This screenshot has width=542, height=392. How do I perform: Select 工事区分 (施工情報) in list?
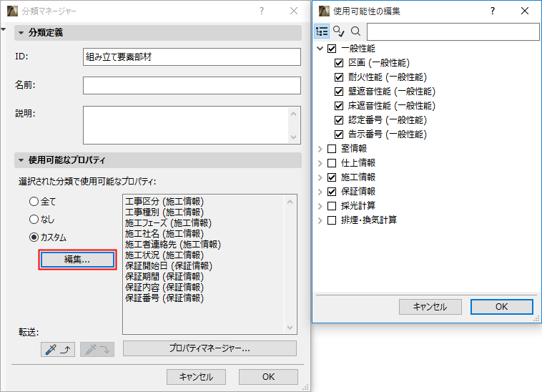164,202
